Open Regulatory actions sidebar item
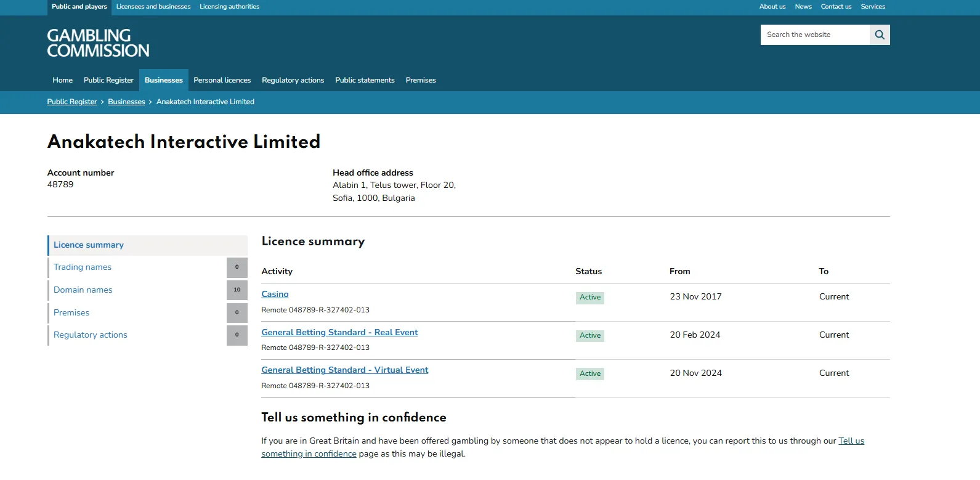 point(148,335)
